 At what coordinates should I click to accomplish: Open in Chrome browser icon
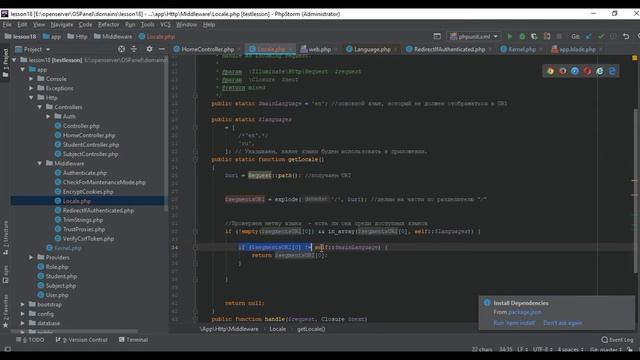550,71
